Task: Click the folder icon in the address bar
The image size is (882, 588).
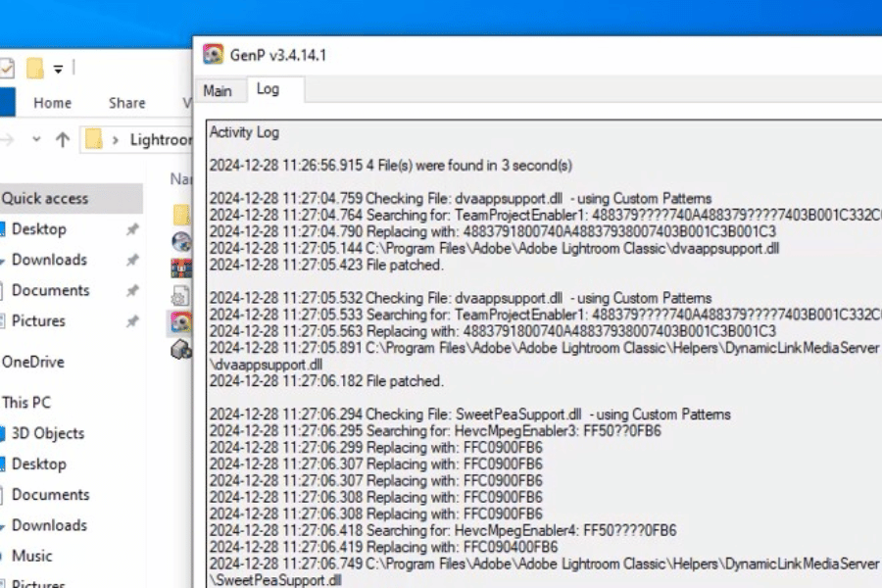Action: tap(94, 139)
